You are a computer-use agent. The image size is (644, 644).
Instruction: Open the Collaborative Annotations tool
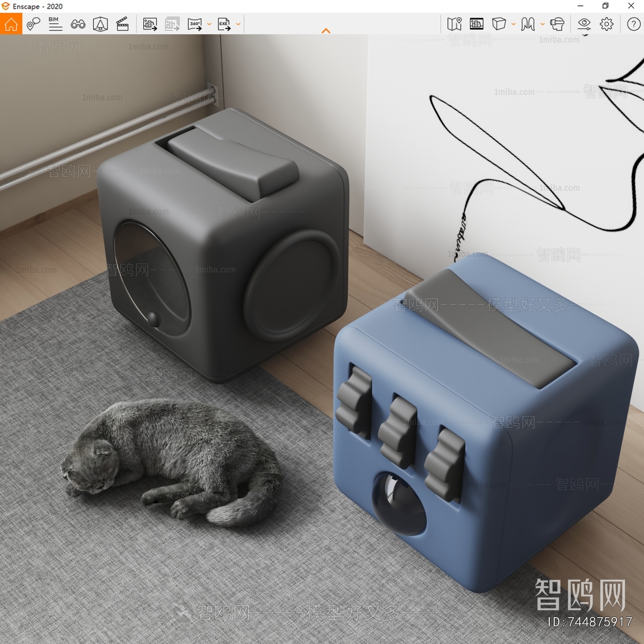(33, 24)
